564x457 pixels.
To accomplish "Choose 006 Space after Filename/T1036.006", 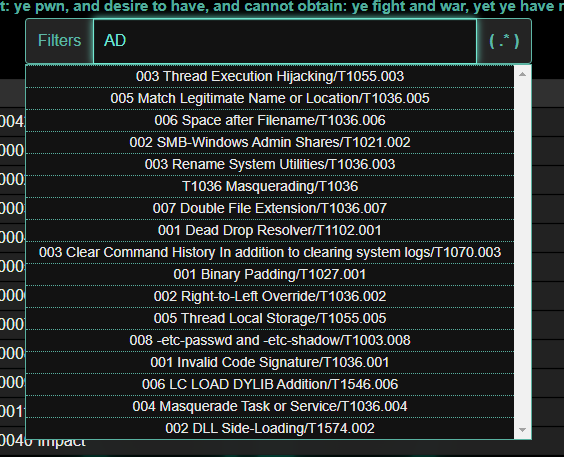I will pos(270,120).
